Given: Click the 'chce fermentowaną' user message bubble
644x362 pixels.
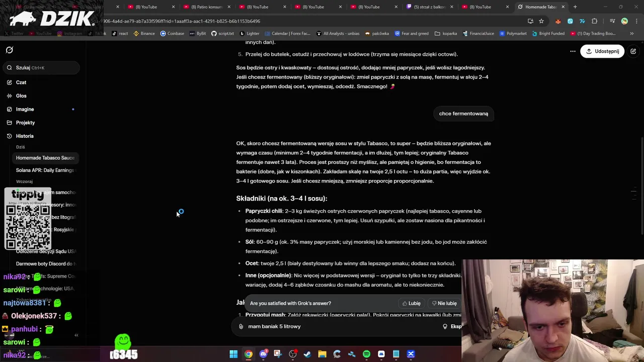Looking at the screenshot, I should [463, 114].
